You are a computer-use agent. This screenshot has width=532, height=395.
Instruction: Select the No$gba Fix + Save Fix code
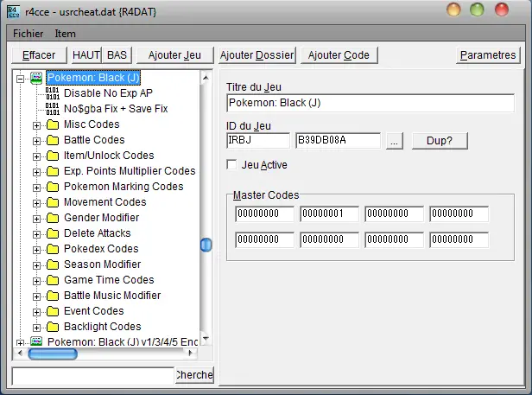pos(116,109)
